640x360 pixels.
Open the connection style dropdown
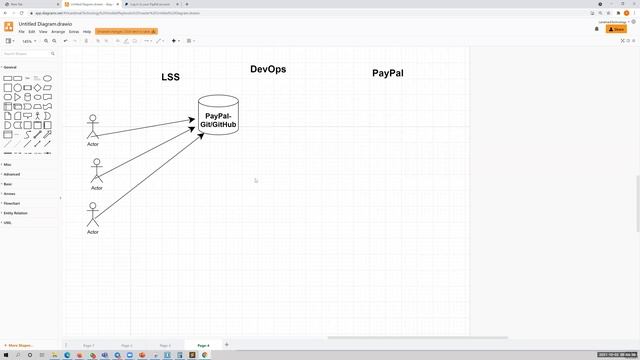coord(148,41)
